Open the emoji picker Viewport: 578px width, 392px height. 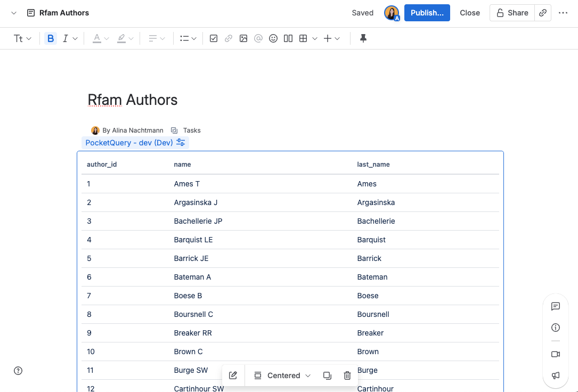[x=273, y=38]
